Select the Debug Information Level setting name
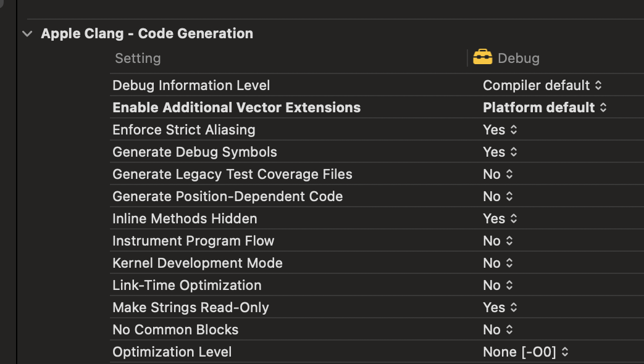The height and width of the screenshot is (364, 644). tap(191, 85)
